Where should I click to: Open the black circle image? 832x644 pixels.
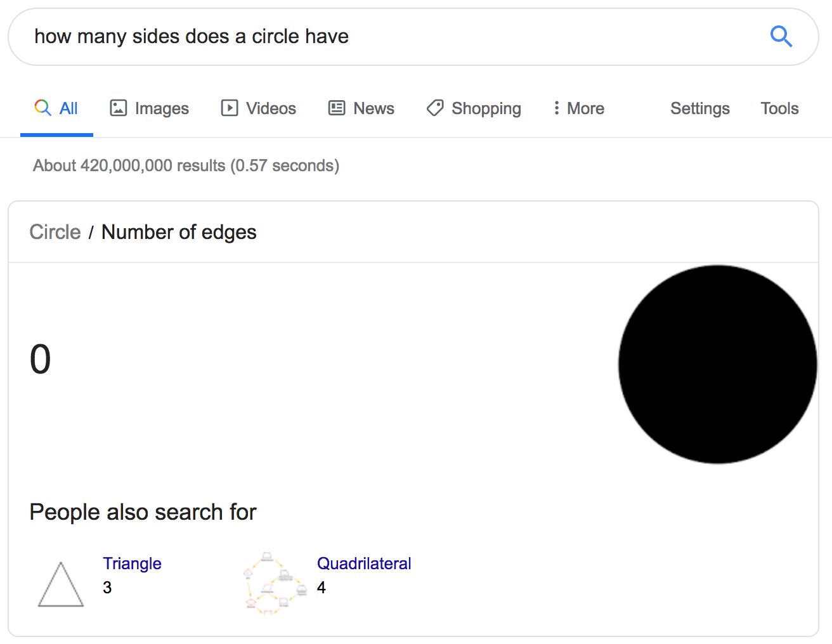point(718,364)
